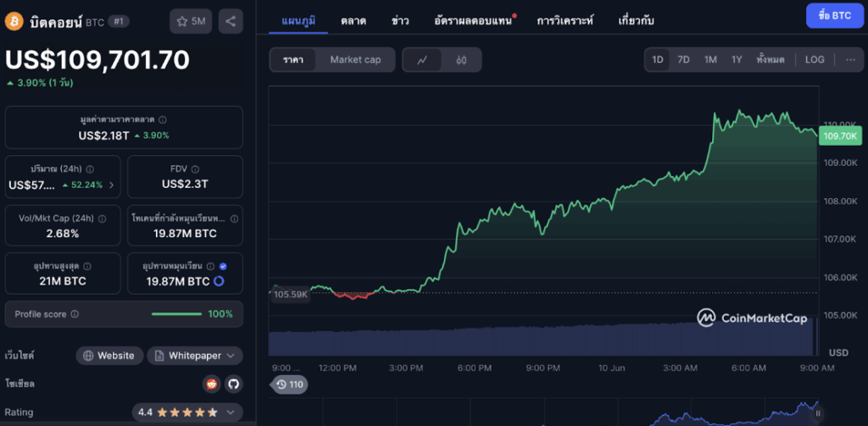This screenshot has height=426, width=868.
Task: Select the 7D time range
Action: [683, 59]
